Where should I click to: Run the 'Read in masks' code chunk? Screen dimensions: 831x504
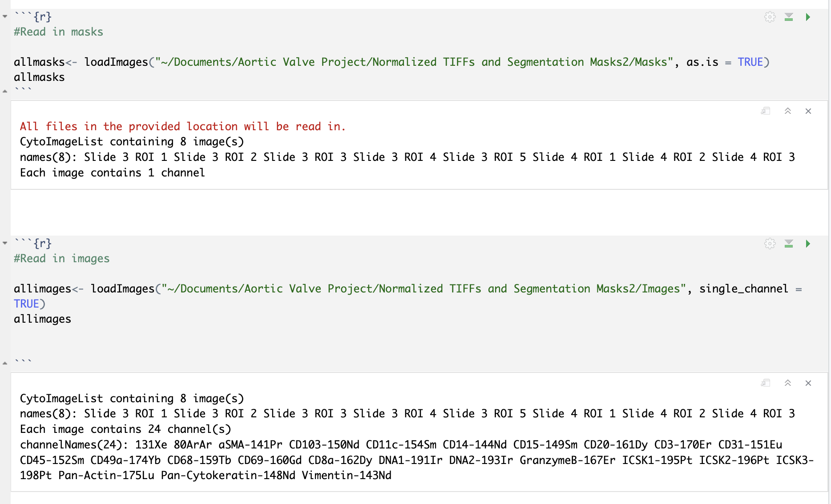807,17
